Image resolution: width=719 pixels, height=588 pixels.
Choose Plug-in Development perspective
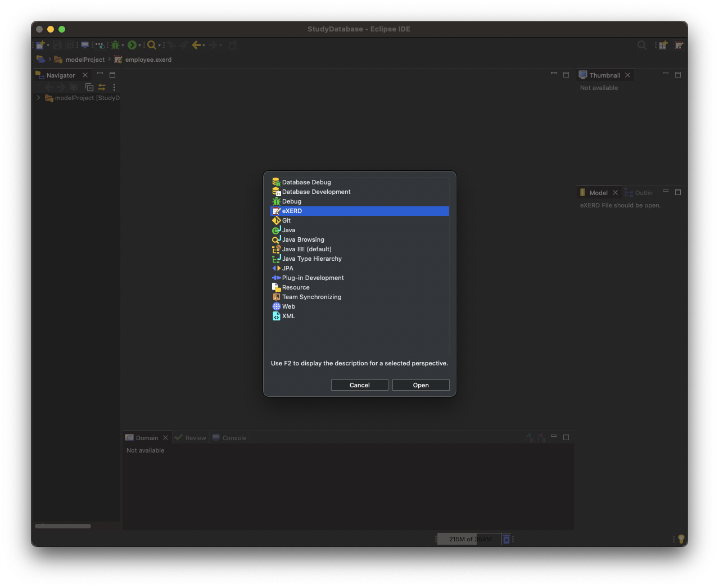[x=360, y=278]
